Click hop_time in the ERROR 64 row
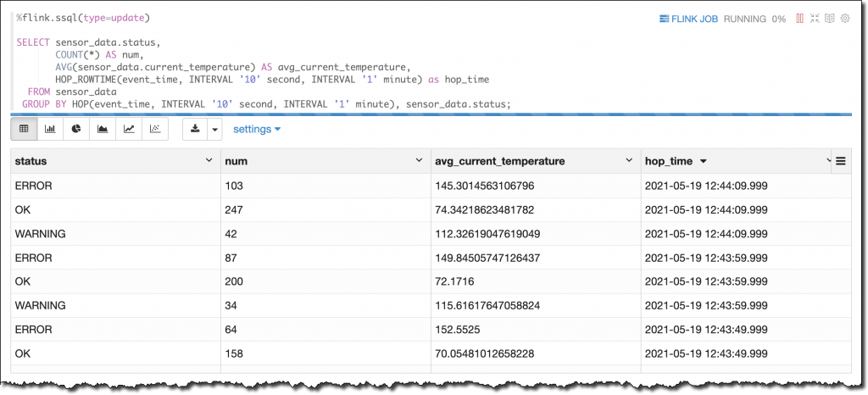868x395 pixels. click(x=706, y=329)
